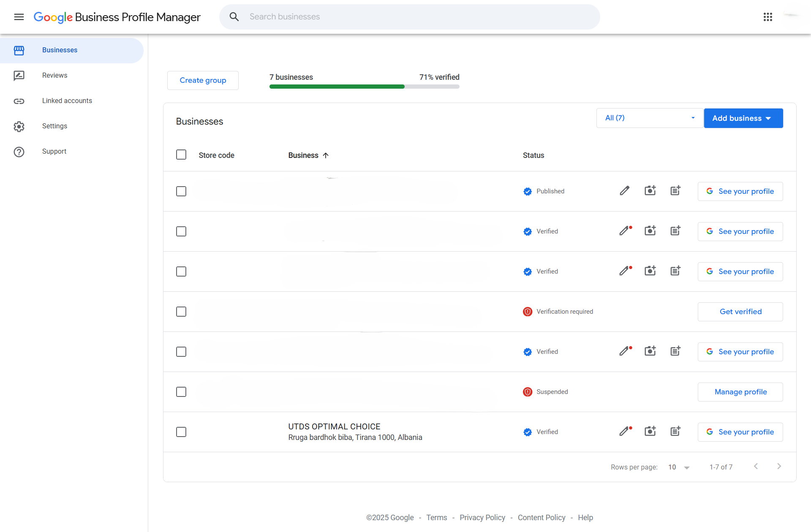Click Manage profile for suspended business
The image size is (811, 532).
pyautogui.click(x=740, y=392)
